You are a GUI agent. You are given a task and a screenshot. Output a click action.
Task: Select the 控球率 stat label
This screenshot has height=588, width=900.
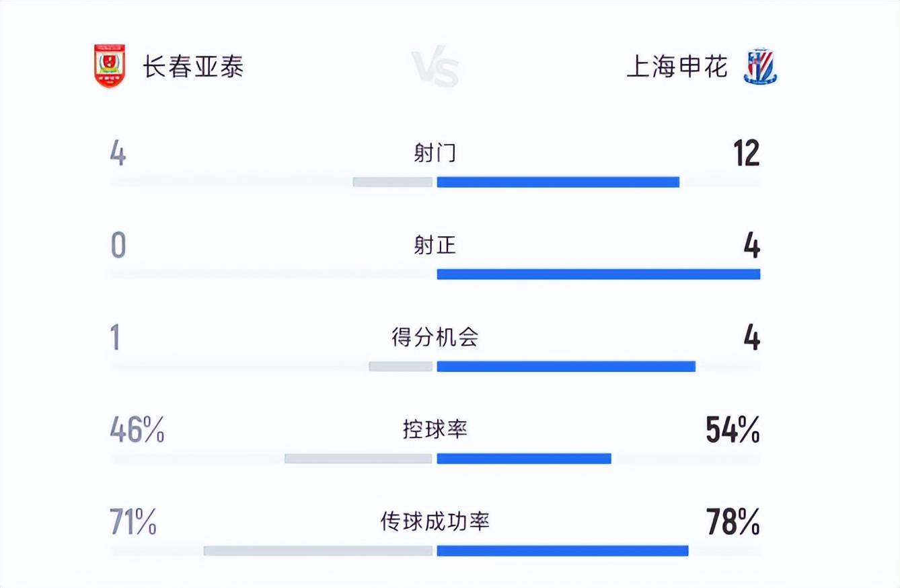435,429
